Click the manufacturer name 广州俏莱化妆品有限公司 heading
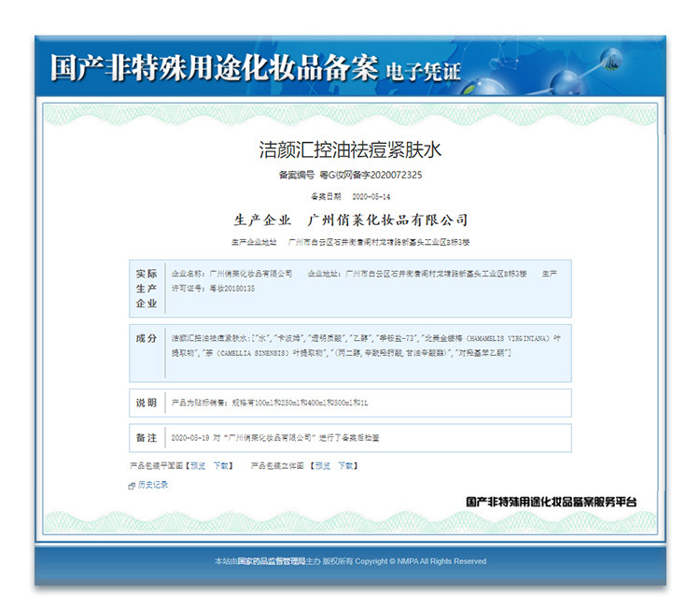Image resolution: width=700 pixels, height=609 pixels. click(387, 220)
